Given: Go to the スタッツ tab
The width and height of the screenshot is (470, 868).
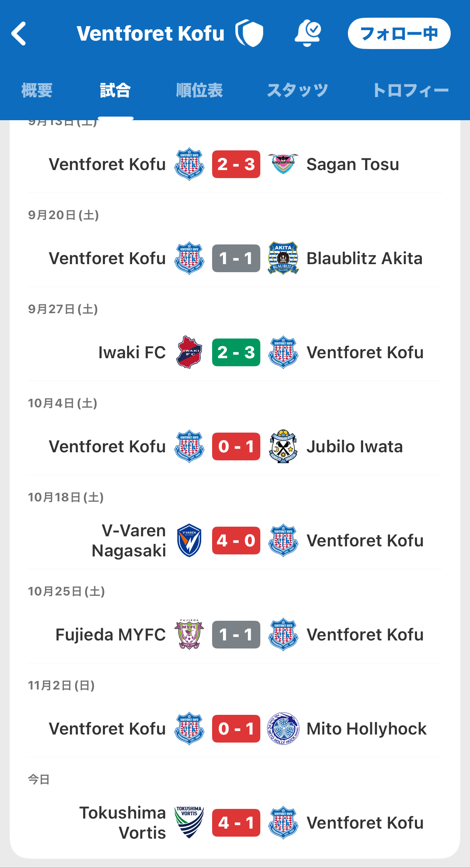Looking at the screenshot, I should (x=297, y=90).
